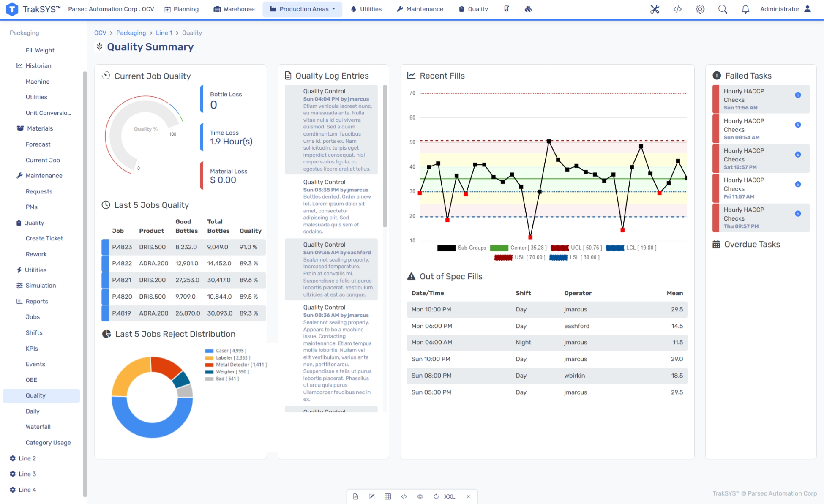Viewport: 824px width, 504px height.
Task: Toggle the preview eye icon in bottom toolbar
Action: coord(420,496)
